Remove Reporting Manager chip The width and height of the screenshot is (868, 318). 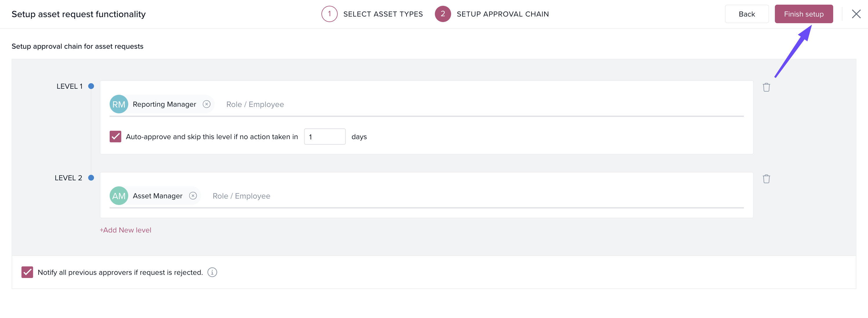point(207,104)
